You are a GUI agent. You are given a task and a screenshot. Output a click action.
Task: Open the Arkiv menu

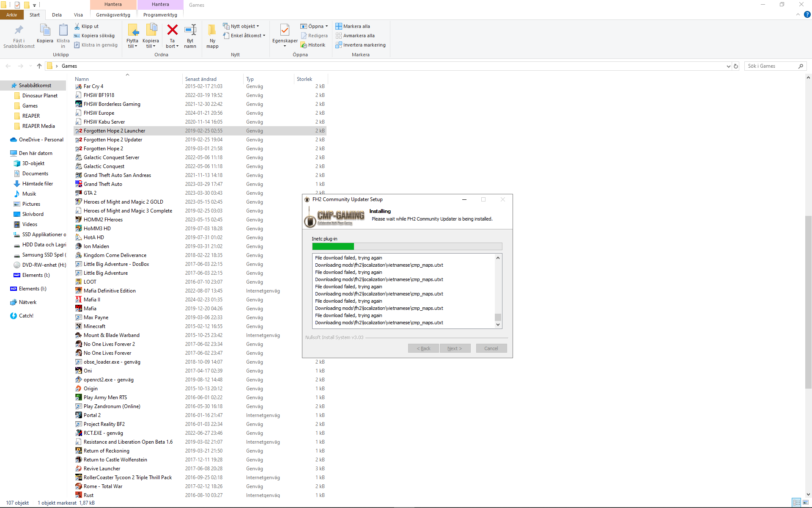pos(11,15)
